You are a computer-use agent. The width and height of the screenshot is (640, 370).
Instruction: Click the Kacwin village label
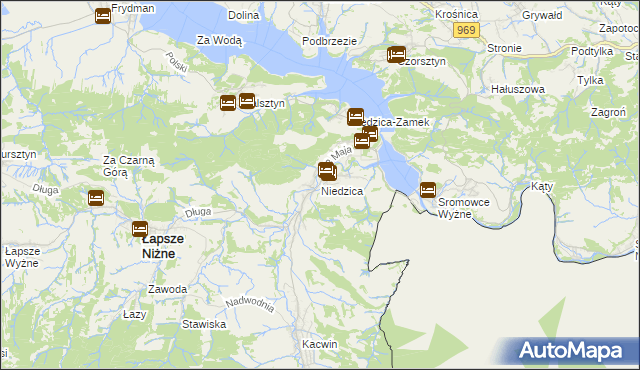point(320,344)
